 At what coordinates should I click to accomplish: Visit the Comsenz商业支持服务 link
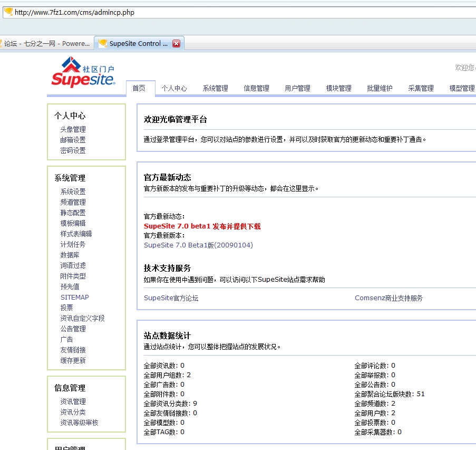tap(388, 298)
